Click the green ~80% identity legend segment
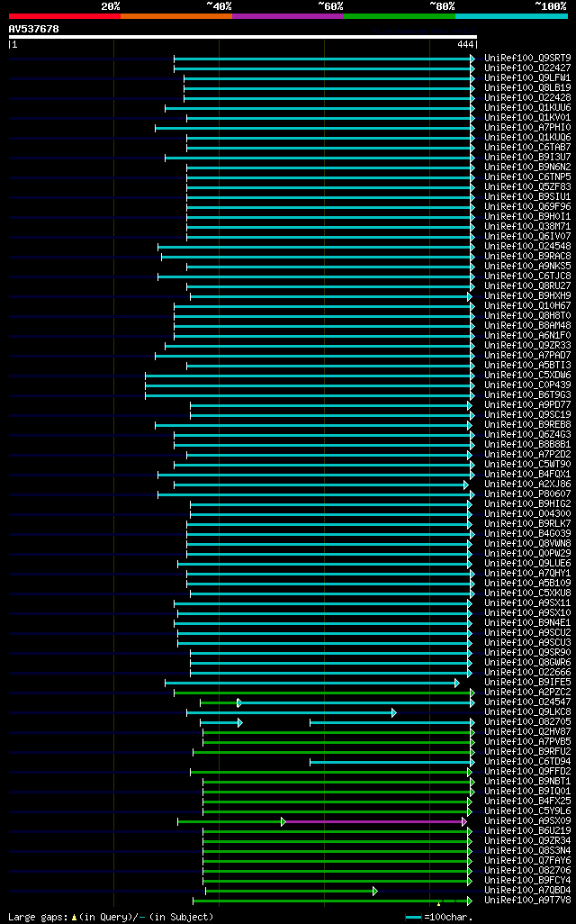The height and width of the screenshot is (924, 576). (400, 16)
